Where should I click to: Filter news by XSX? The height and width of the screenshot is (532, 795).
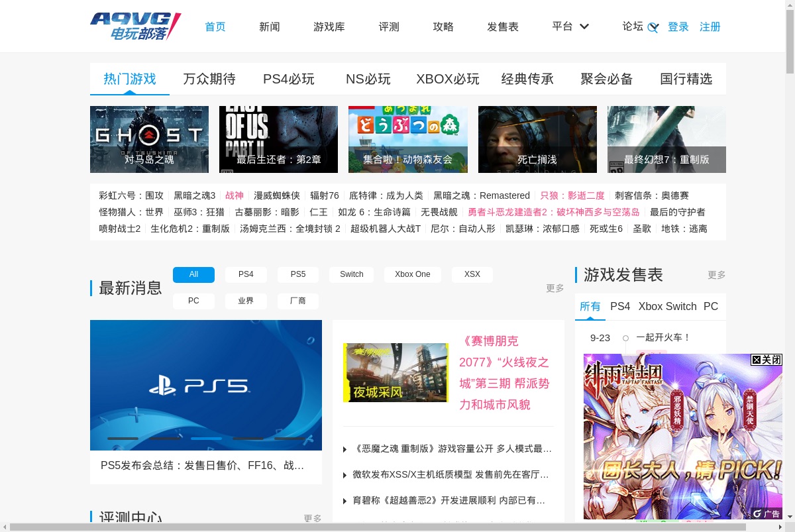pos(472,274)
